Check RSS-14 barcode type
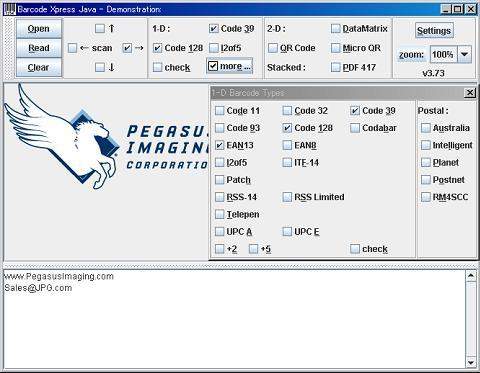 point(219,197)
